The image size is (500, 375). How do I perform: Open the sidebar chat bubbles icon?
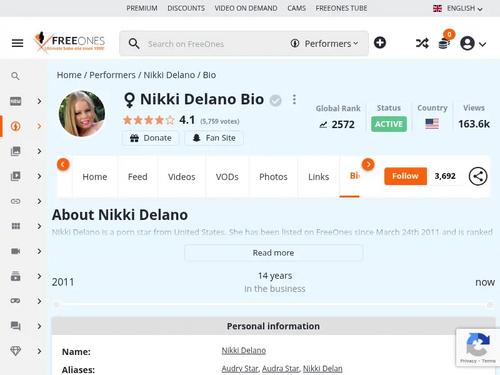click(16, 326)
